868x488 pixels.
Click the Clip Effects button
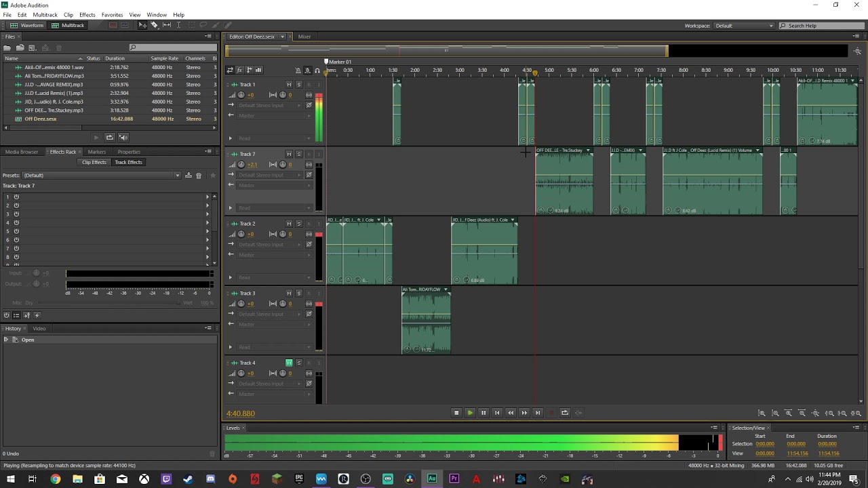[94, 163]
